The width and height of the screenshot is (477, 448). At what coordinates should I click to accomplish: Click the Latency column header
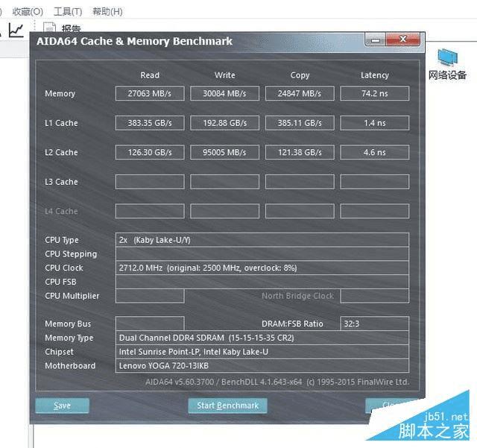(374, 75)
